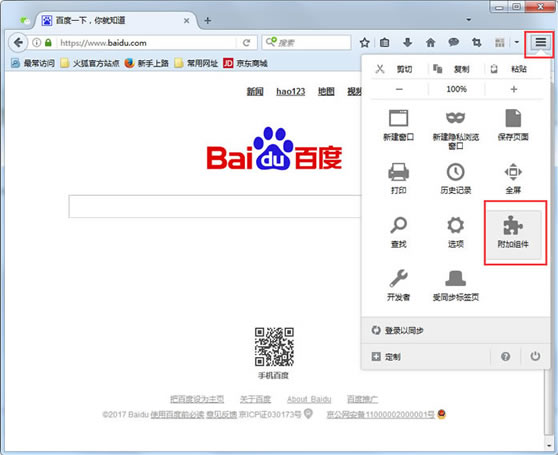
Task: Click the Back navigation arrow
Action: coord(18,43)
